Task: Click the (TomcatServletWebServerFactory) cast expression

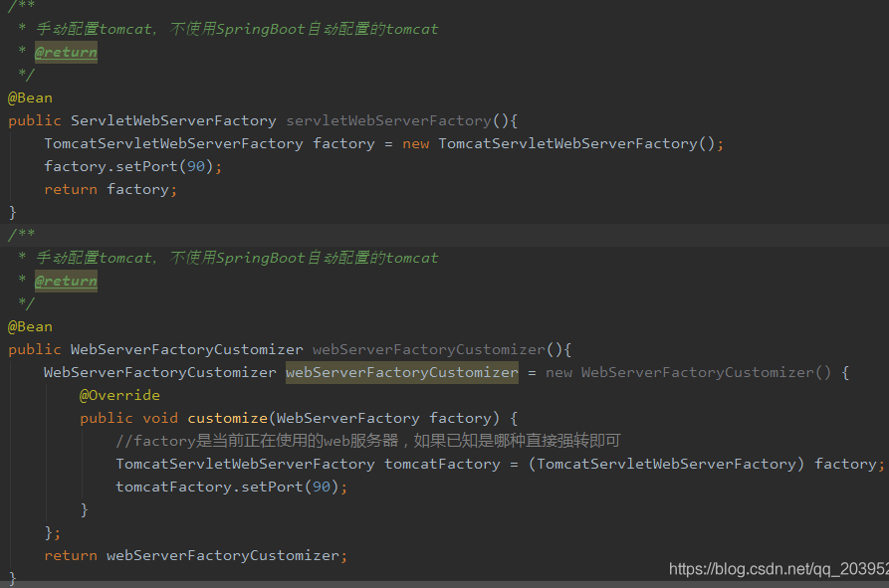Action: (666, 464)
